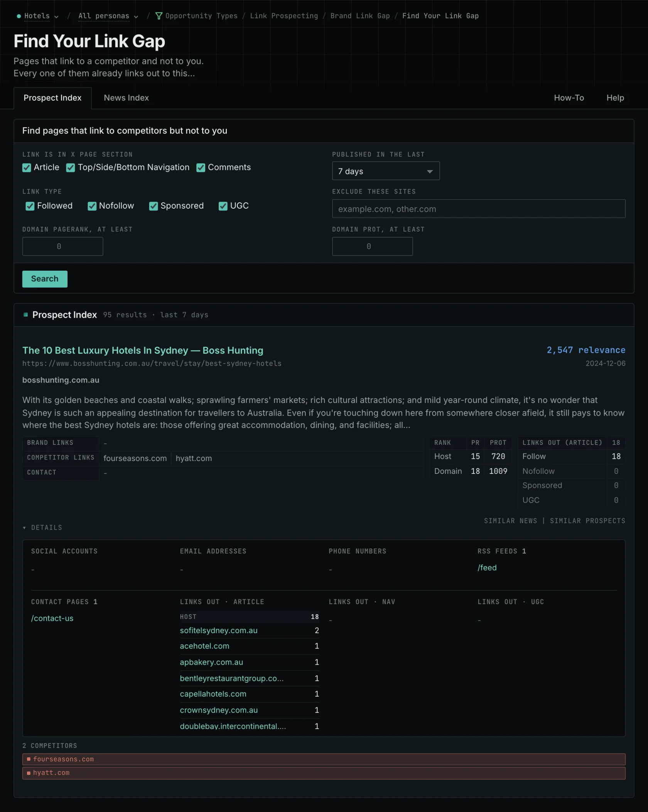Open the crownsydney.com.au outbound link

pos(219,710)
